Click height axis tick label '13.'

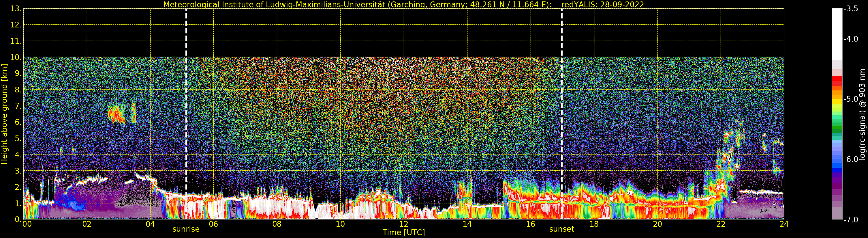point(16,9)
